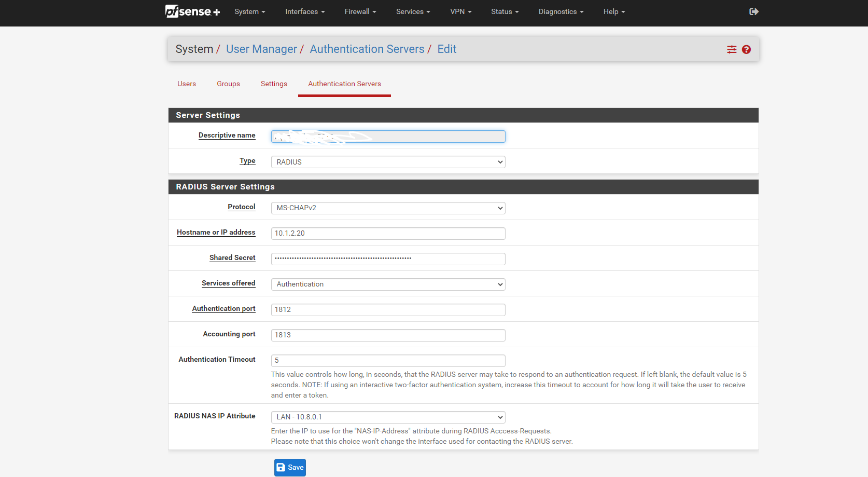The width and height of the screenshot is (868, 477).
Task: Open the Type dropdown showing RADIUS
Action: (388, 162)
